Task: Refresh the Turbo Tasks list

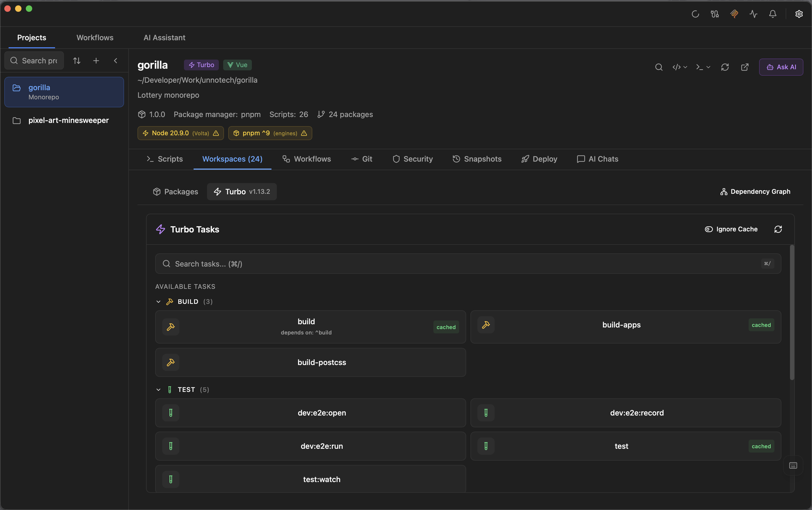Action: pos(778,229)
